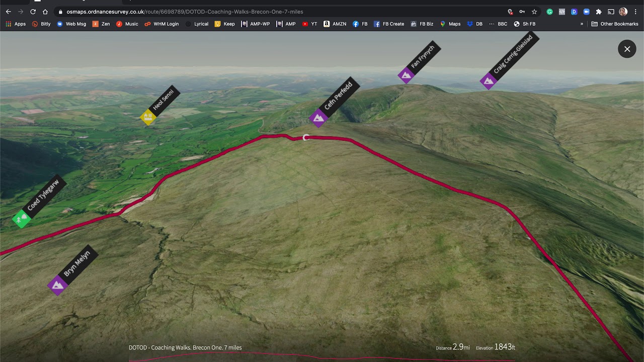Viewport: 644px width, 362px height.
Task: Click the Elevation 1843ft readout
Action: click(x=496, y=347)
